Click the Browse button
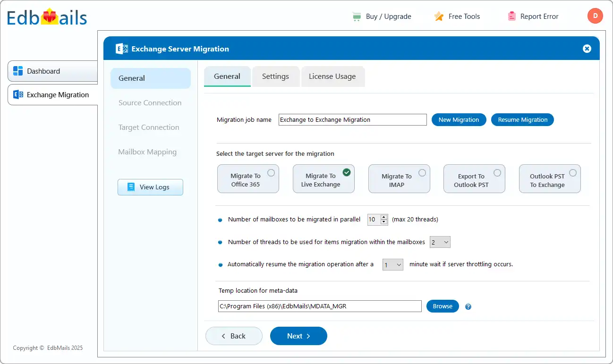This screenshot has height=364, width=613. click(x=443, y=306)
